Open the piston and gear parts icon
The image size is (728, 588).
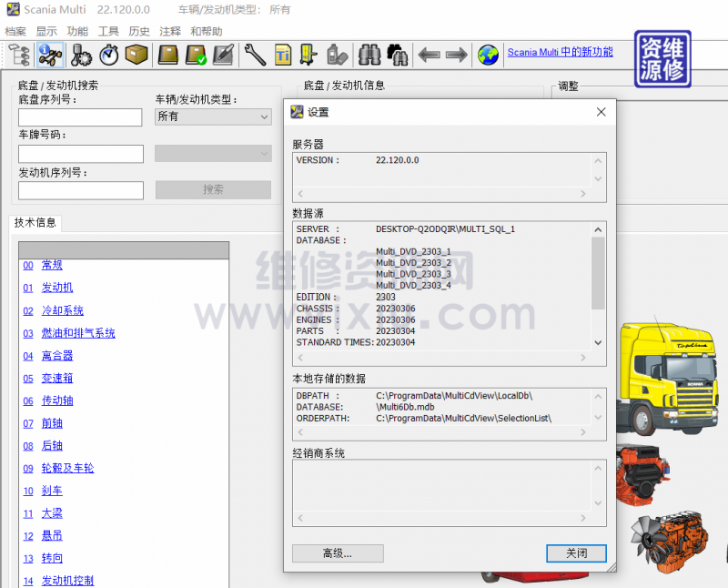click(81, 55)
